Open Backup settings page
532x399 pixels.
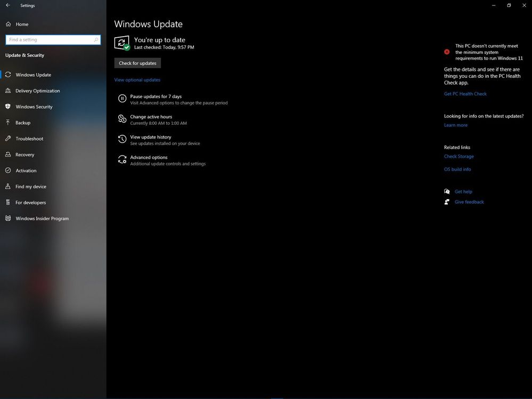[x=23, y=123]
